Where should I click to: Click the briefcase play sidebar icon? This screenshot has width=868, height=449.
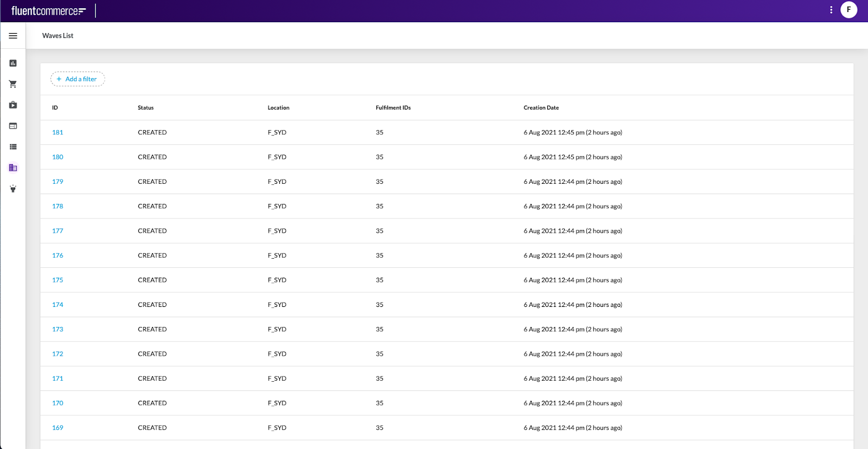(13, 105)
